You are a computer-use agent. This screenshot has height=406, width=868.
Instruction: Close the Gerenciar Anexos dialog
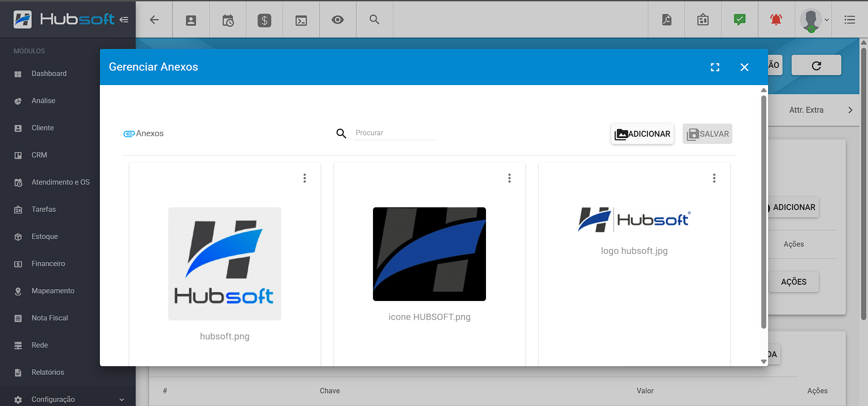click(745, 67)
